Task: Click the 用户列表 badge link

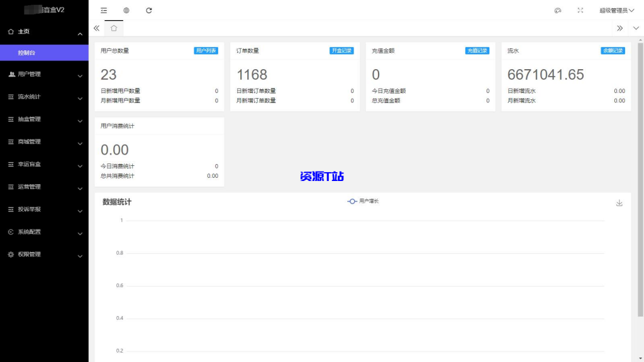Action: [206, 51]
